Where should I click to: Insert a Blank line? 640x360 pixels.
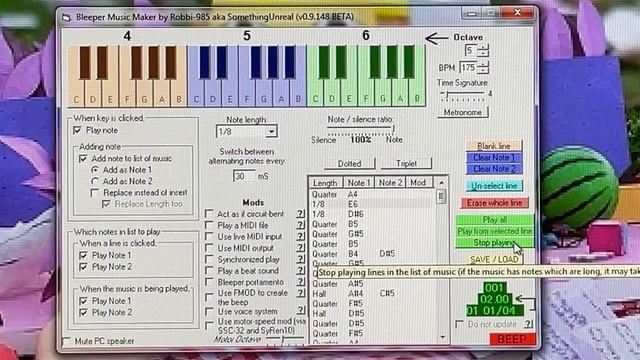click(494, 146)
